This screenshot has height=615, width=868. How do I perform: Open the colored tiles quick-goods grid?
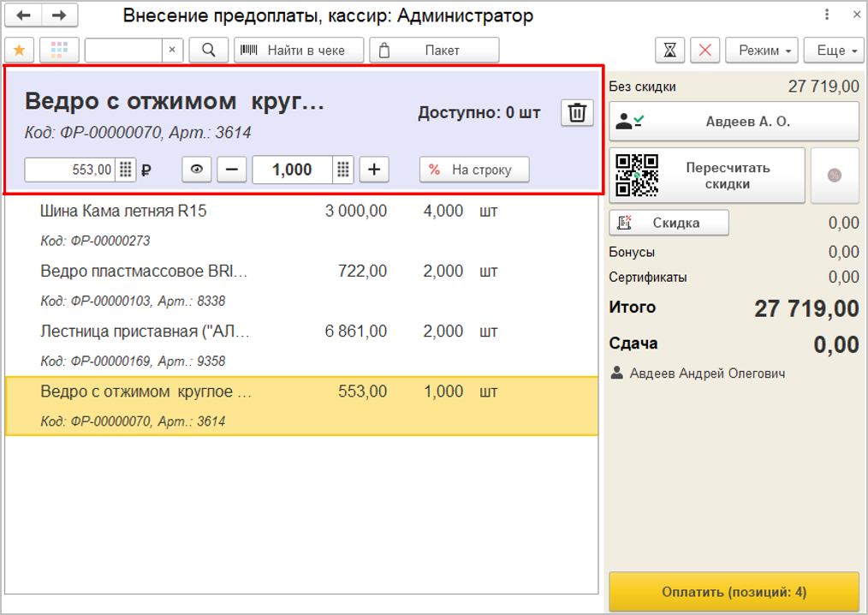[x=59, y=51]
